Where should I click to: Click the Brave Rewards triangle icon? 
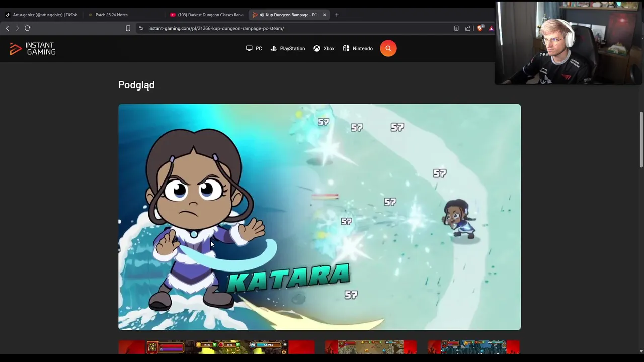coord(491,28)
